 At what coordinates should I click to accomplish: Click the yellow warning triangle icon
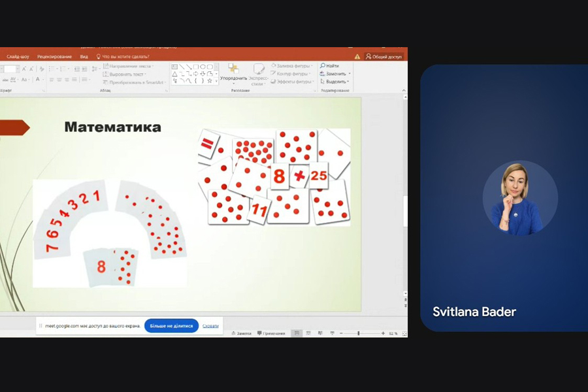tap(357, 57)
